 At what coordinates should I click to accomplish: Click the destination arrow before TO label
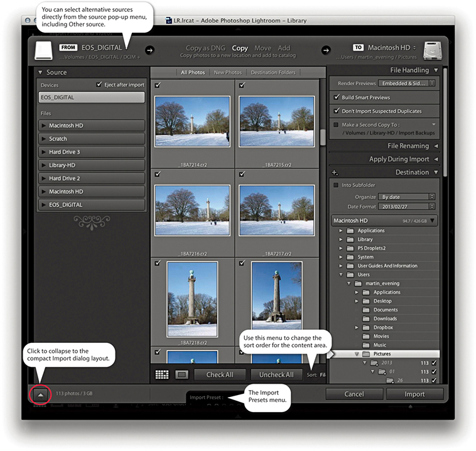click(x=326, y=50)
